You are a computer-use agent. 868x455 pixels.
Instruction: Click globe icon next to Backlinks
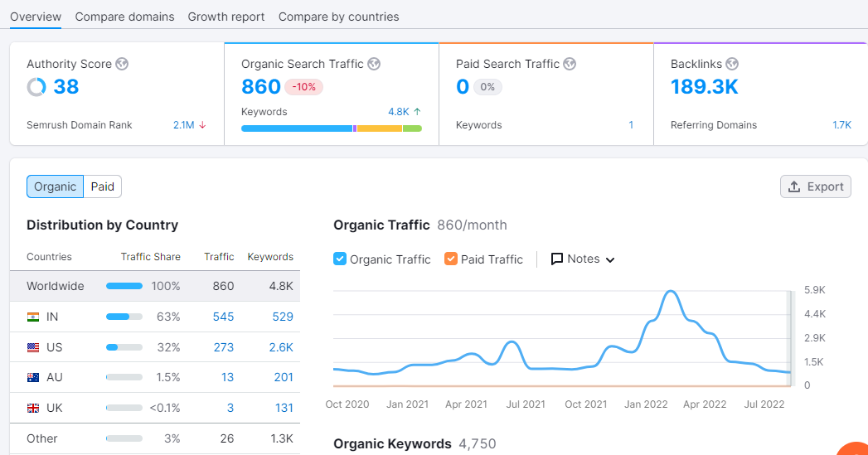click(732, 64)
